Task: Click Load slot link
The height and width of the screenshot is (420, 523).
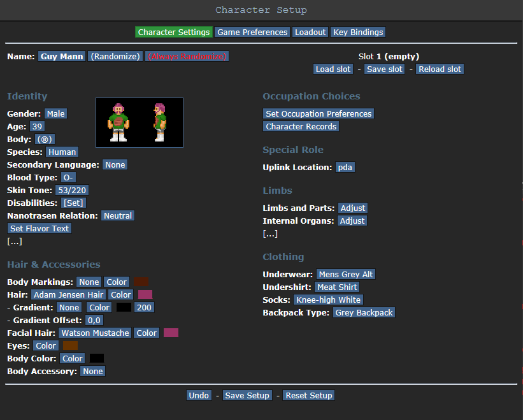Action: [x=333, y=69]
